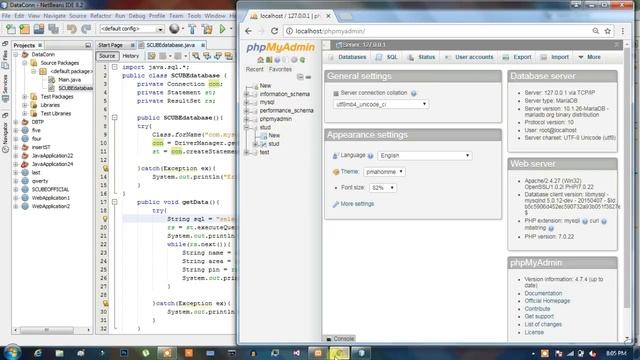Image resolution: width=640 pixels, height=360 pixels.
Task: Bookmark page with star icon
Action: 608,31
